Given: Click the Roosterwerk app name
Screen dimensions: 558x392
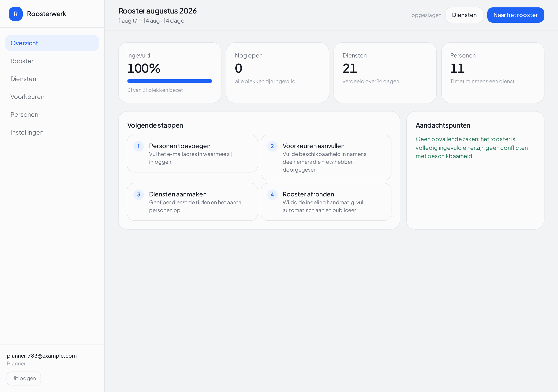Looking at the screenshot, I should 46,14.
